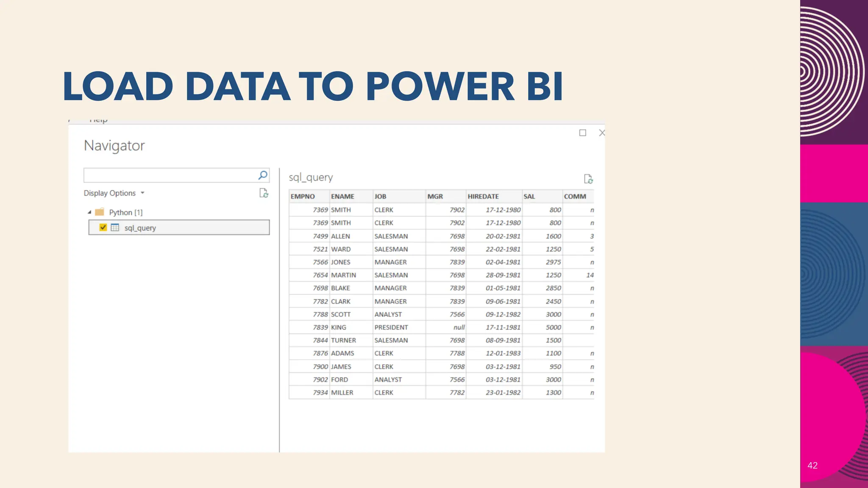Collapse the Python [1] tree node
This screenshot has height=488, width=868.
pos(89,212)
